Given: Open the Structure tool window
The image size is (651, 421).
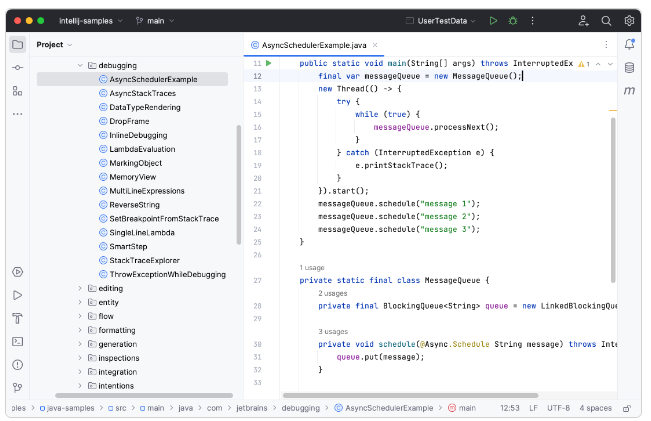Looking at the screenshot, I should 17,91.
